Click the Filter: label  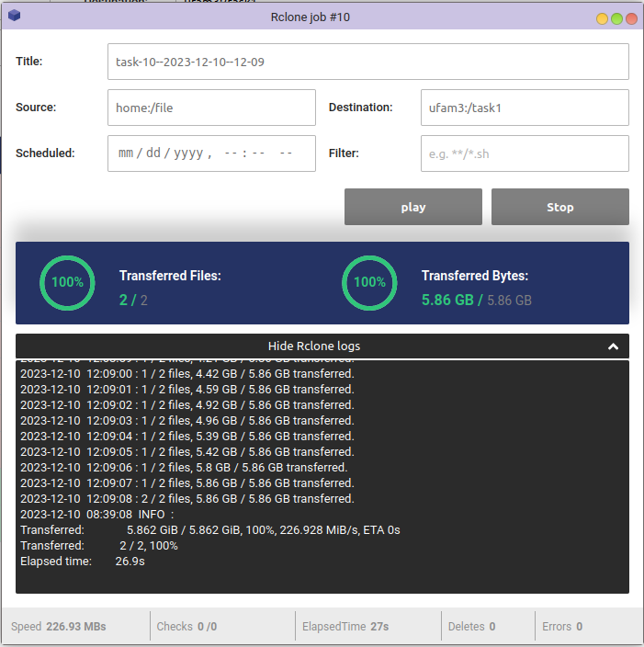(344, 153)
